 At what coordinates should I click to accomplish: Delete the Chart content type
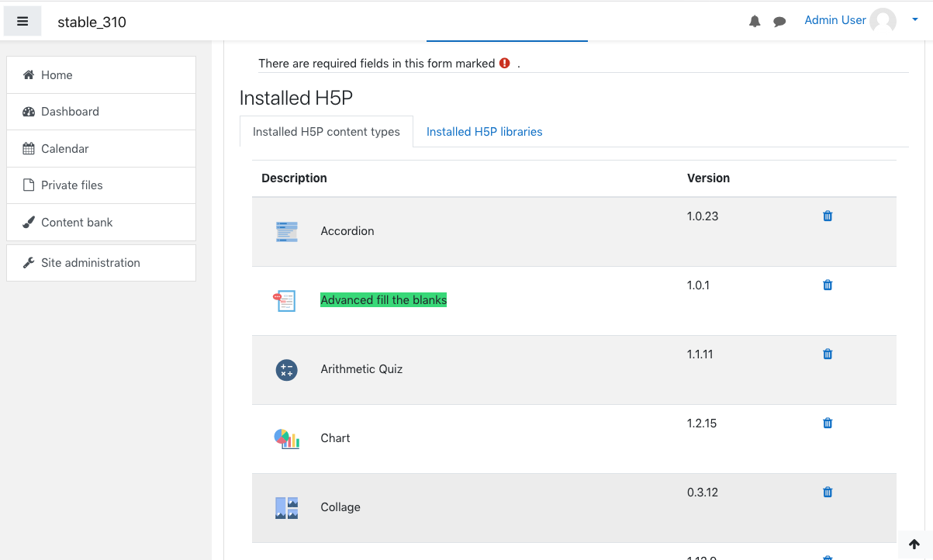pos(828,423)
